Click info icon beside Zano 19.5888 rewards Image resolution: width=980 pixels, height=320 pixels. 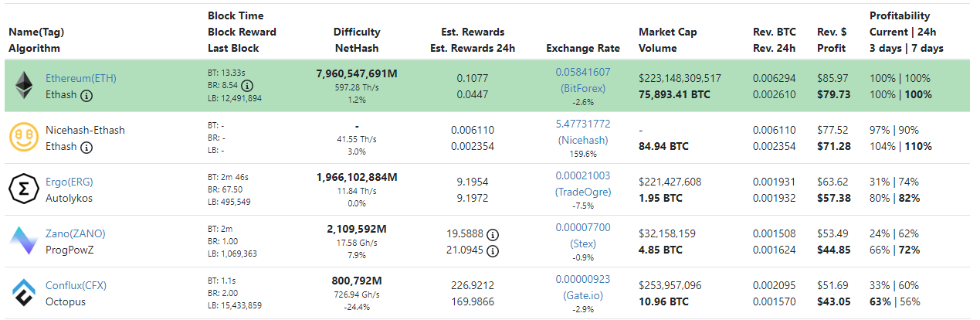[x=493, y=234]
